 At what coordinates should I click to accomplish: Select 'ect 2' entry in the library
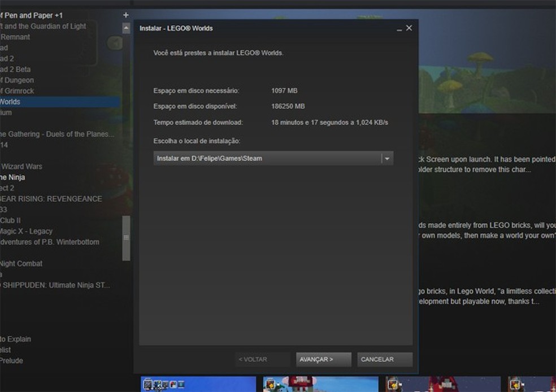[7, 188]
